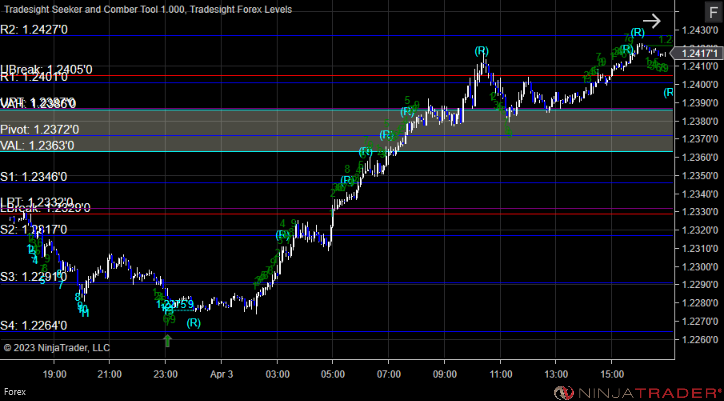
Task: Click the R2: 1.2427'0 level label
Action: click(x=34, y=30)
